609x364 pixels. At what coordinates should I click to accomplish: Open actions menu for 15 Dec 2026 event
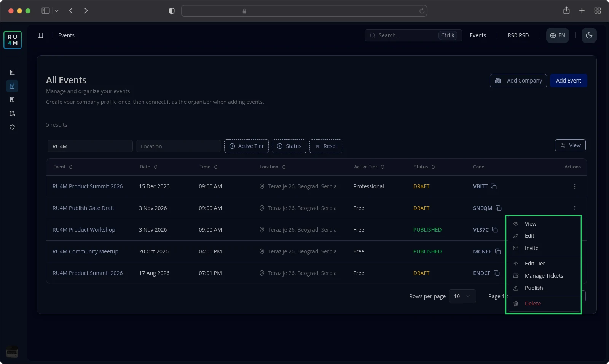pyautogui.click(x=575, y=186)
